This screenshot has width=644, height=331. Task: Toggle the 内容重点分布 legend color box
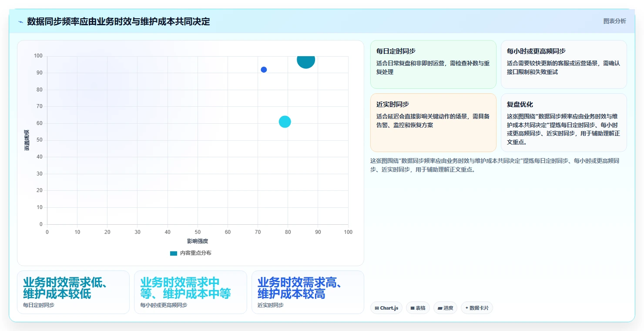point(174,253)
